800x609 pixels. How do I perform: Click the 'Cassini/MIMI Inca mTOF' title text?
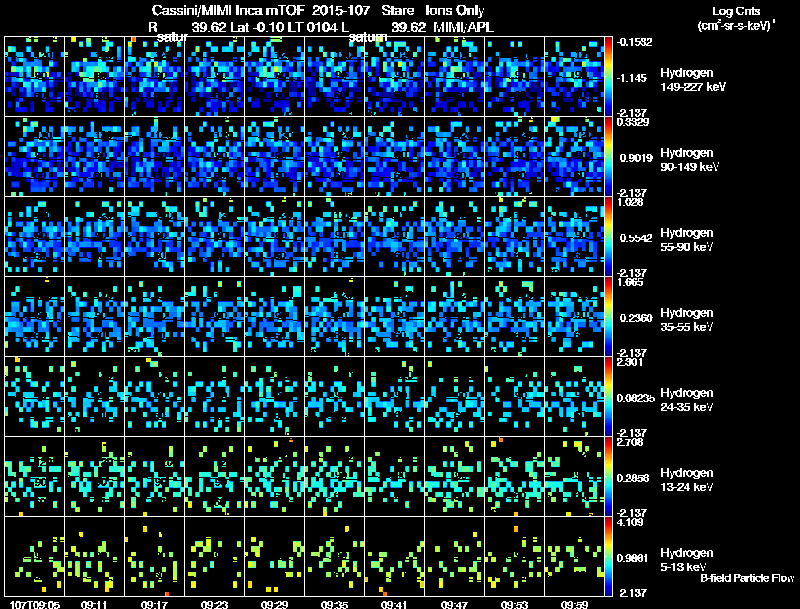tap(228, 10)
